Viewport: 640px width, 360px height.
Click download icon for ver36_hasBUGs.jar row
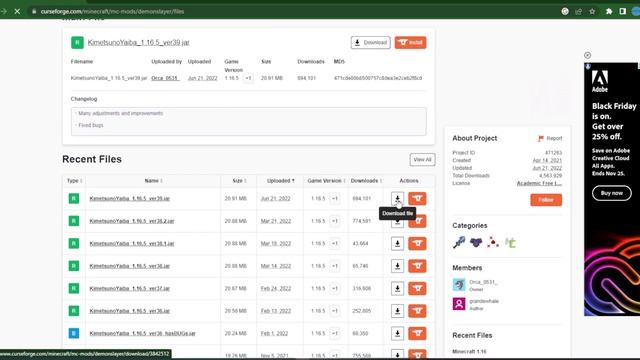pyautogui.click(x=397, y=333)
